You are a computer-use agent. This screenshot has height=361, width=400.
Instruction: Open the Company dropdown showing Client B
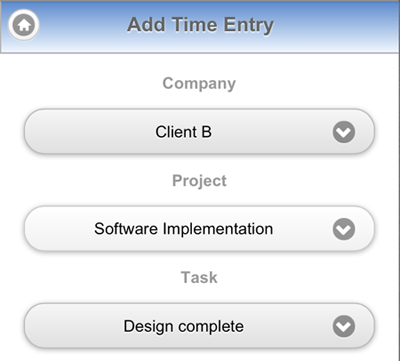pos(199,132)
